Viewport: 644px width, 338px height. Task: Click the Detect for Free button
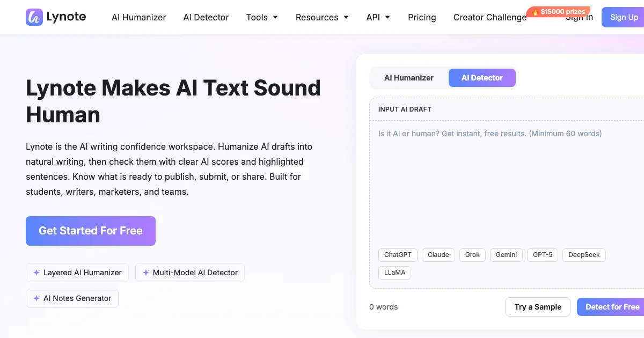tap(611, 307)
